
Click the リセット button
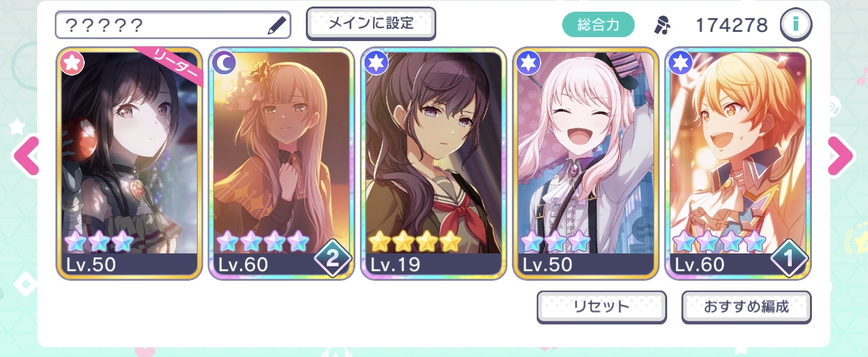(x=602, y=307)
